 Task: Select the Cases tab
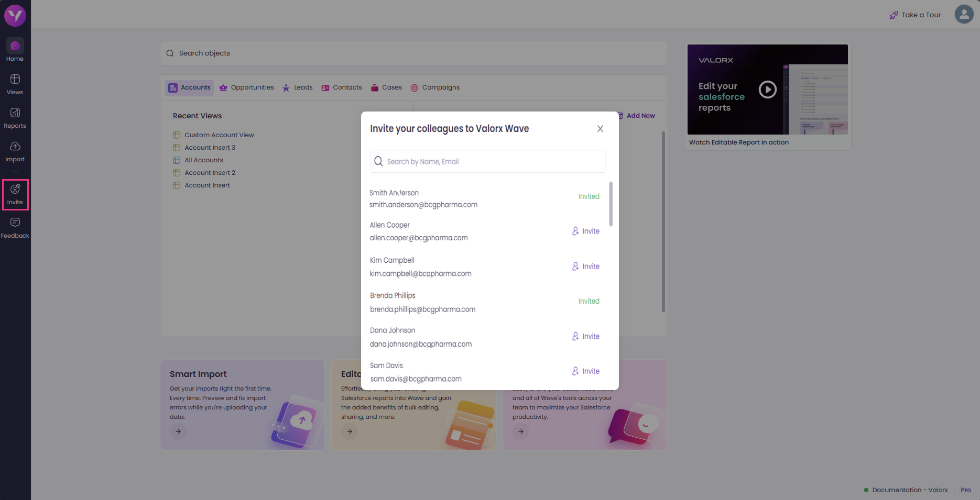pos(386,87)
